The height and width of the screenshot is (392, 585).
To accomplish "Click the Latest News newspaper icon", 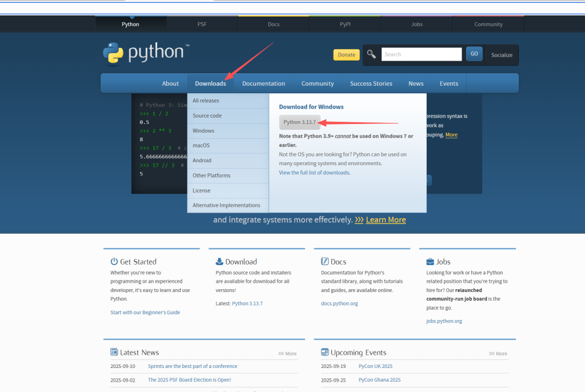I will coord(114,353).
